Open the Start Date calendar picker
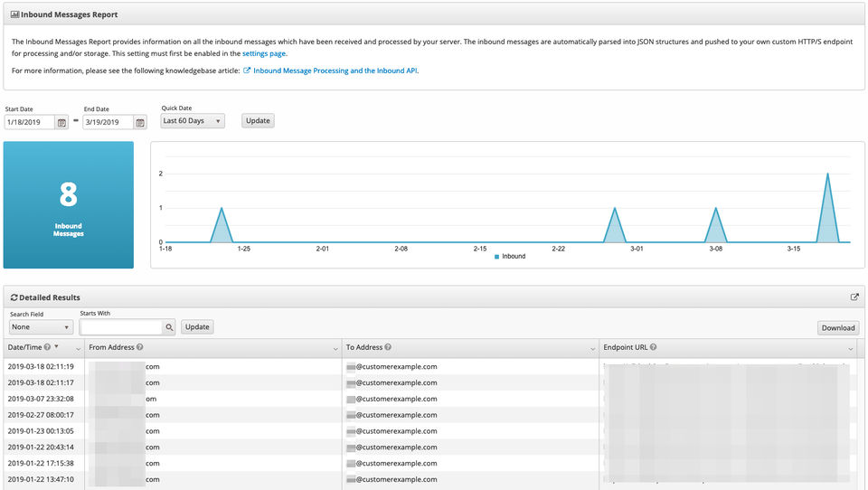This screenshot has height=490, width=868. [x=62, y=122]
